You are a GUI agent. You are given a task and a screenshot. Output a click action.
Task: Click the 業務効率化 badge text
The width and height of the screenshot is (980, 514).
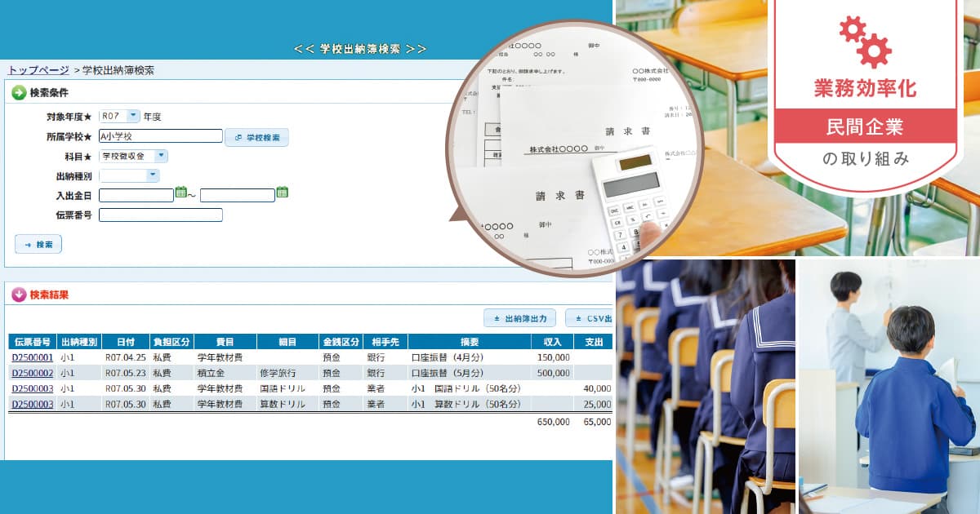pos(865,89)
